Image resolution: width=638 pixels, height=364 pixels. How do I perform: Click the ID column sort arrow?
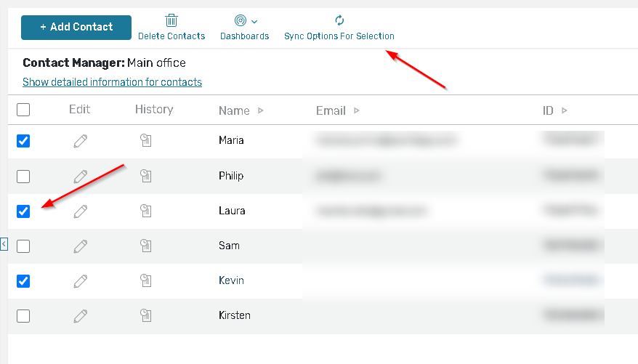[565, 111]
